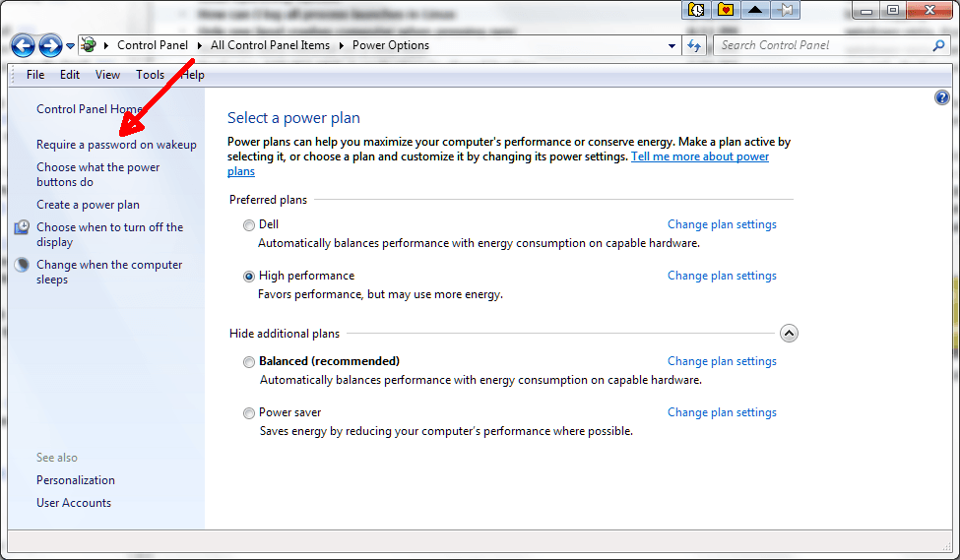Screen dimensions: 960x560
Task: Click the Control Panel icon in the address bar
Action: pyautogui.click(x=89, y=45)
